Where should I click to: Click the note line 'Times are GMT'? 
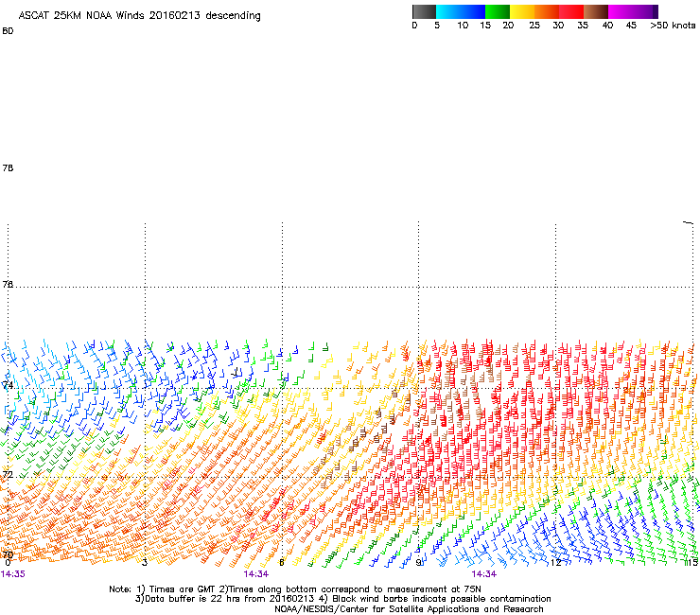coord(183,589)
